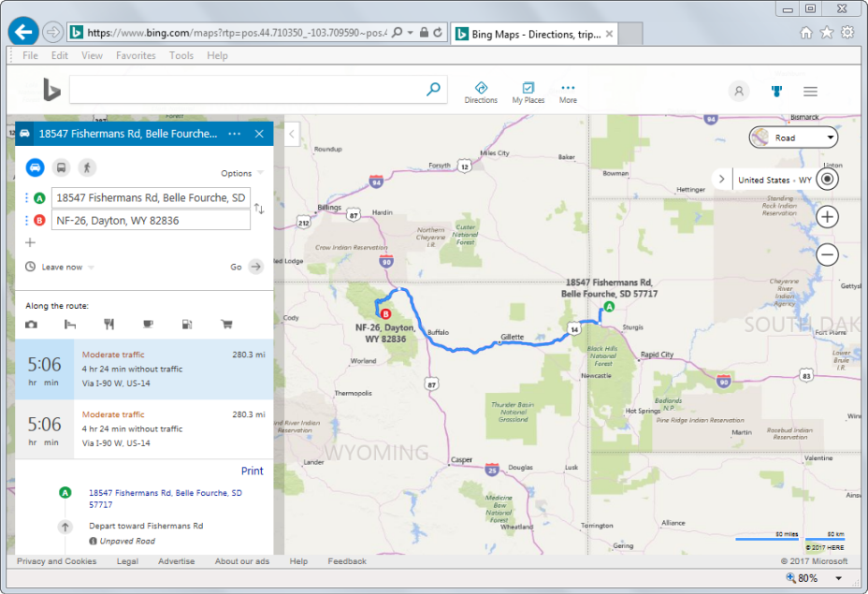Add another destination with plus icon
The height and width of the screenshot is (594, 868).
coord(30,242)
